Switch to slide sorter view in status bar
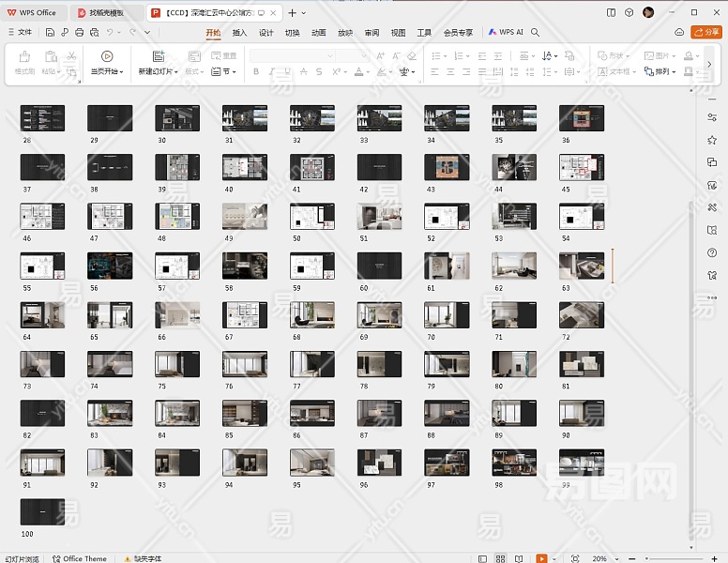The height and width of the screenshot is (563, 728). [501, 558]
